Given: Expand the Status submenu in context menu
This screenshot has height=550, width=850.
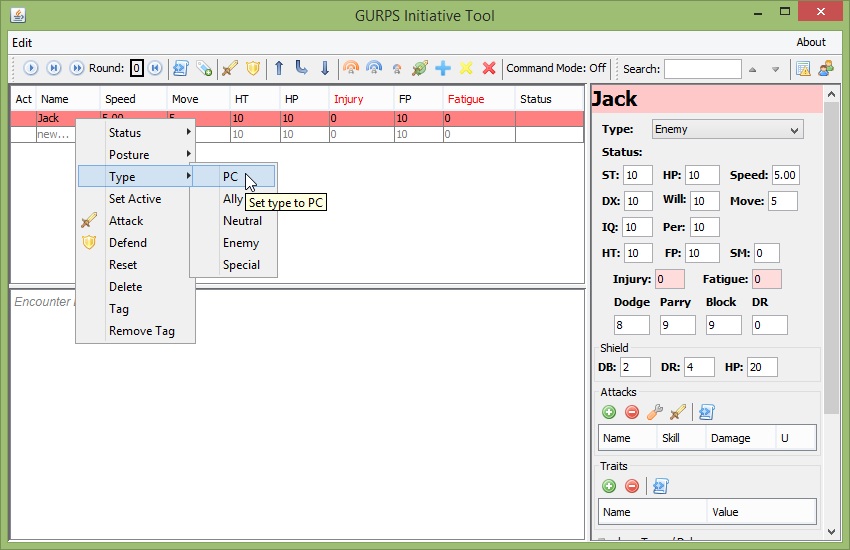Looking at the screenshot, I should 136,133.
